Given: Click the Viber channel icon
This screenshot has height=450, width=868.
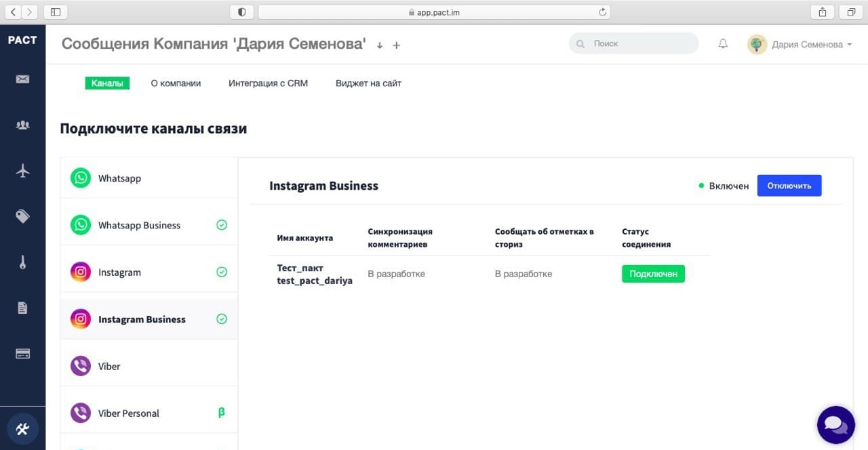Looking at the screenshot, I should coord(81,366).
